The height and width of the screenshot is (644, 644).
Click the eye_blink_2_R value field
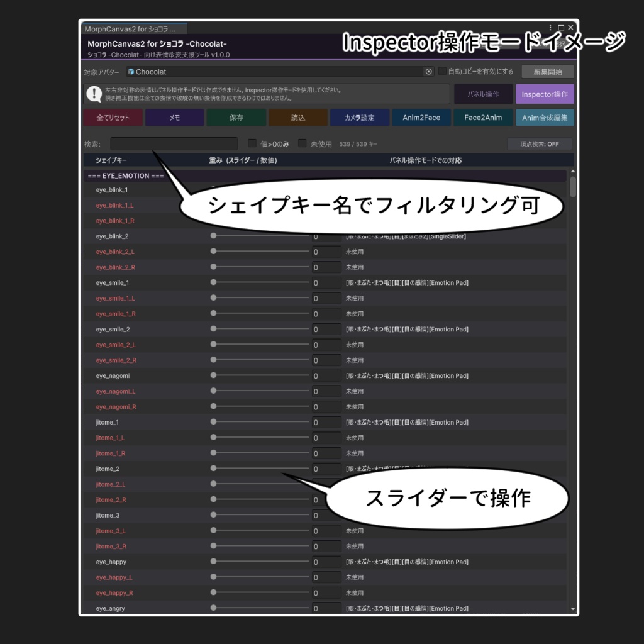pyautogui.click(x=326, y=267)
